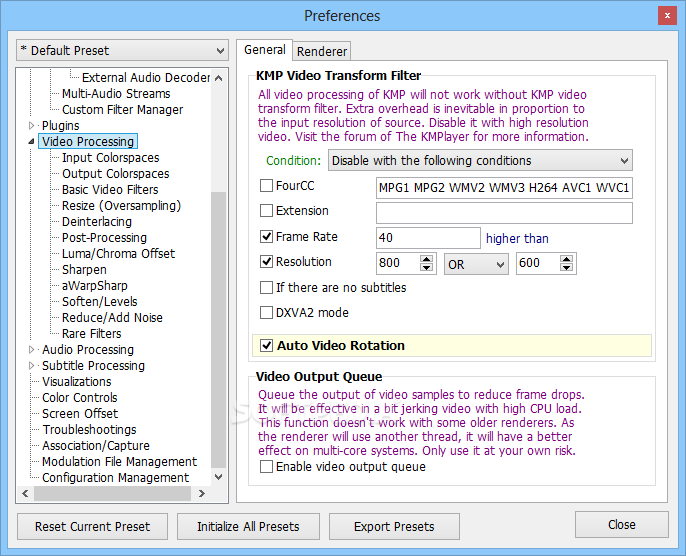This screenshot has height=556, width=686.
Task: Select Input Colorspaces tree item
Action: coord(110,157)
